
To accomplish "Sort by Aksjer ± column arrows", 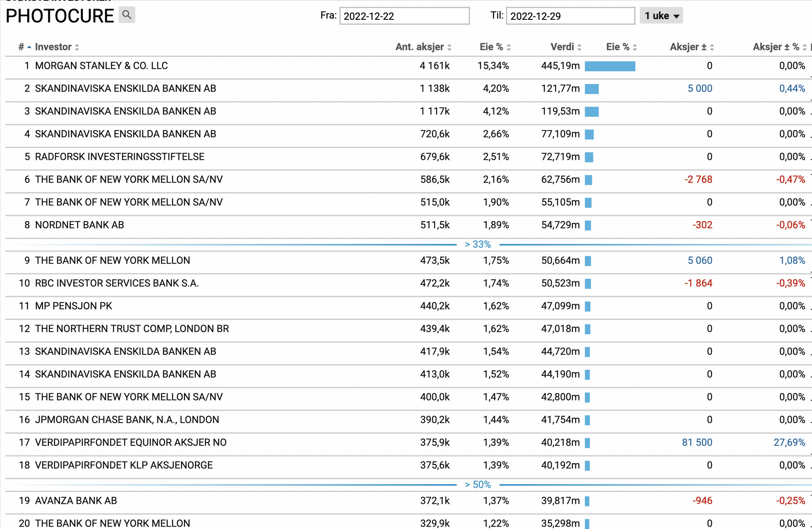I will tap(712, 47).
